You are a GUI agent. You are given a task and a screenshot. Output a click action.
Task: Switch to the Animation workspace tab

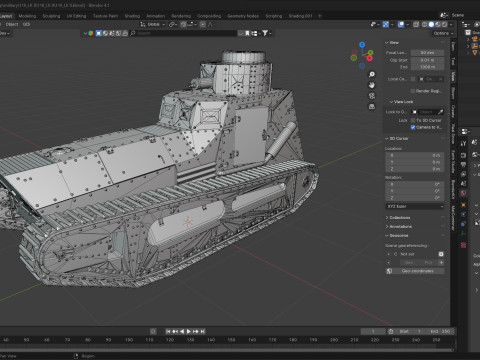tap(156, 16)
